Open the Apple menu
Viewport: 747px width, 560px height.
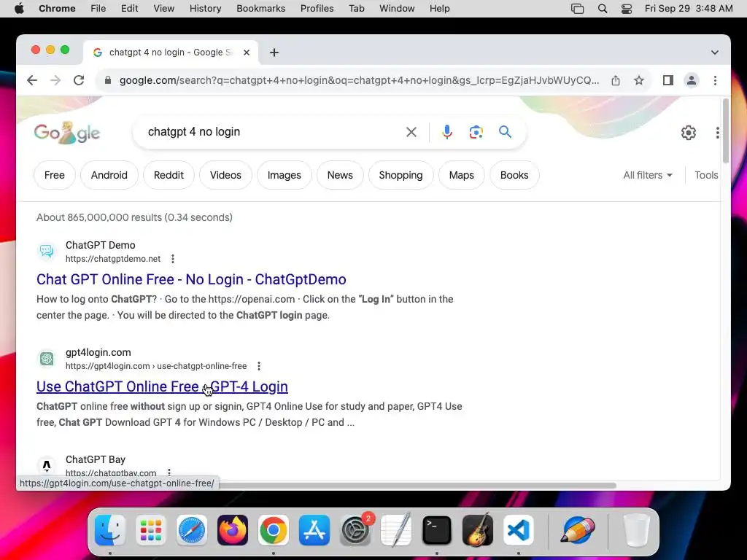19,9
